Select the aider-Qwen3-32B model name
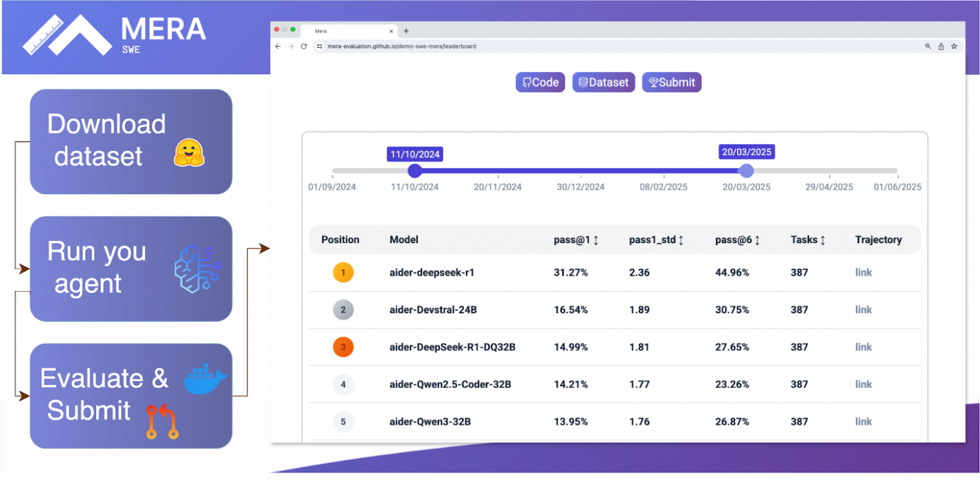This screenshot has width=980, height=486. pyautogui.click(x=430, y=422)
